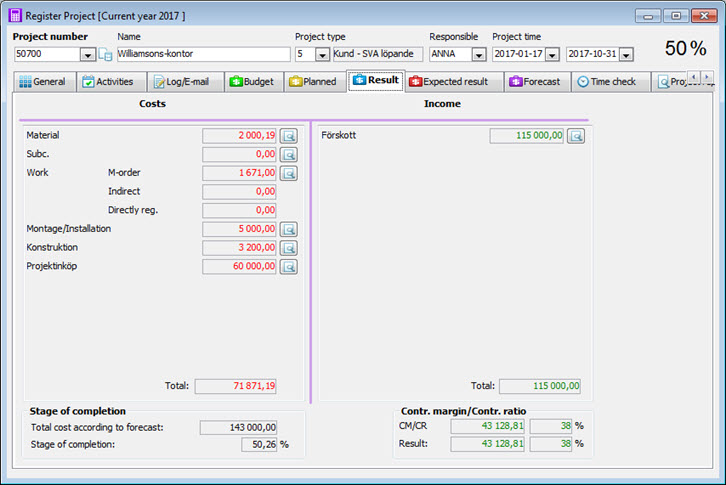Viewport: 726px width, 485px height.
Task: Open detail lookup for Subc. cost
Action: click(289, 155)
